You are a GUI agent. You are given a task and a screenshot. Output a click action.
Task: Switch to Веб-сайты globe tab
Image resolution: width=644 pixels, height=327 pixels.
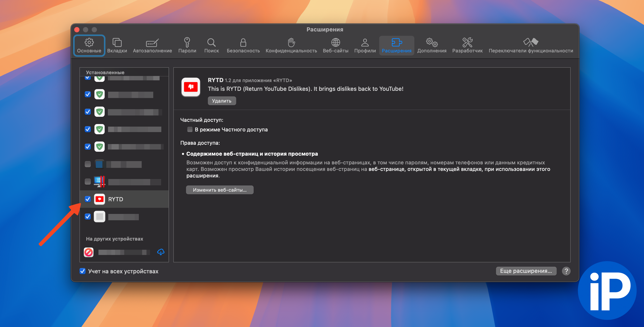(336, 46)
